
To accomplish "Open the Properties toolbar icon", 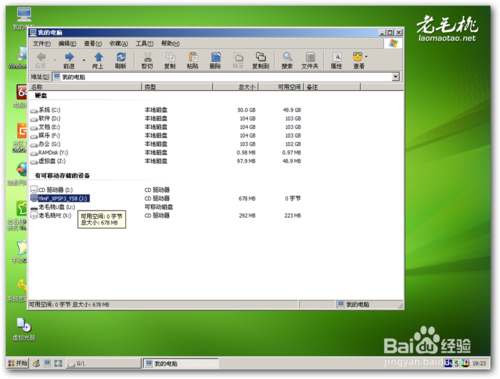I will point(337,57).
